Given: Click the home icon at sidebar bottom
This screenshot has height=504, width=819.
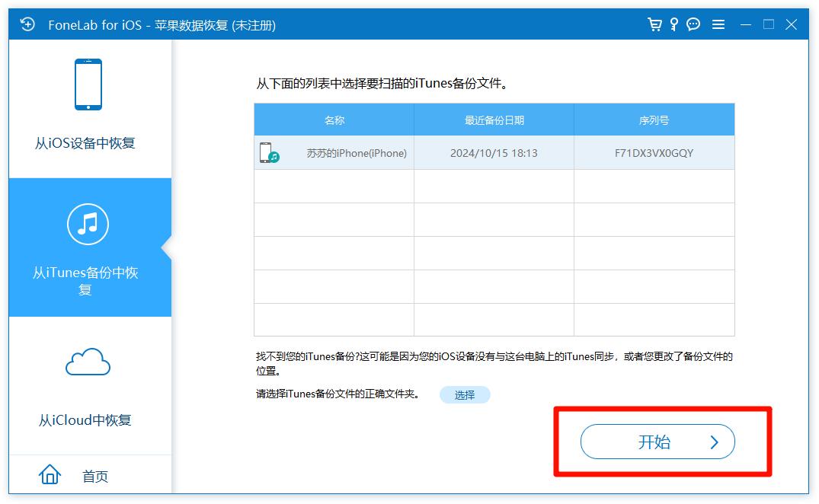Looking at the screenshot, I should click(x=50, y=475).
